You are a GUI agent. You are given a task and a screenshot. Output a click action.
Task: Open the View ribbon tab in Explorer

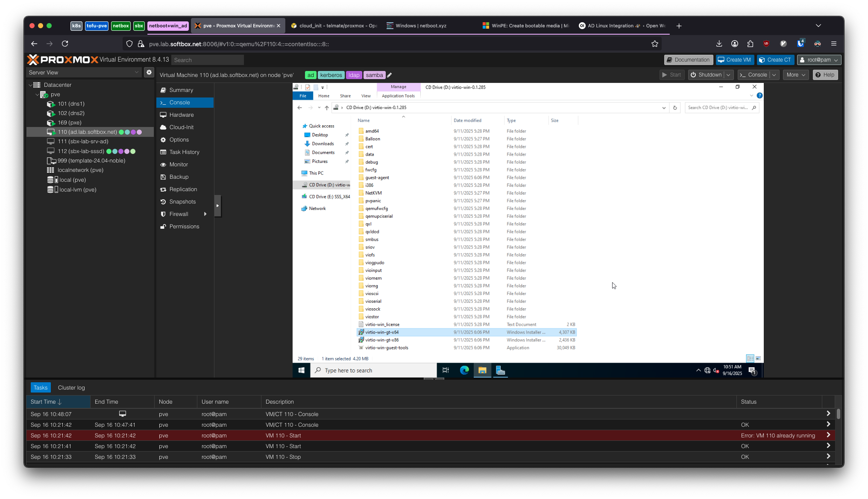point(366,96)
